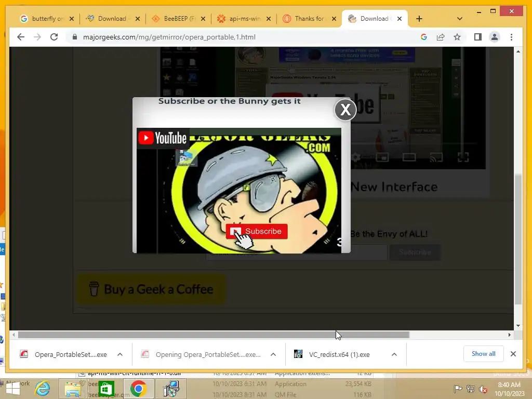This screenshot has width=532, height=399.
Task: Bookmark this page with star icon
Action: point(457,37)
